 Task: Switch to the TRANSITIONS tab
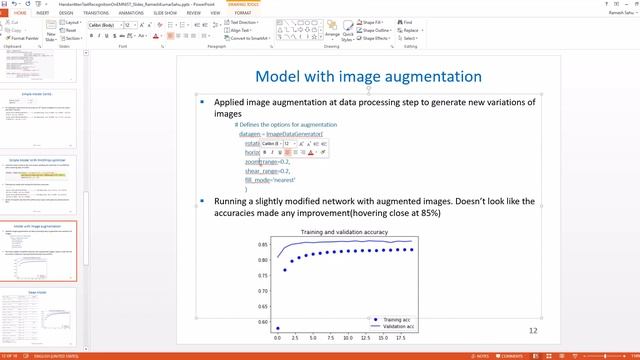pos(96,13)
